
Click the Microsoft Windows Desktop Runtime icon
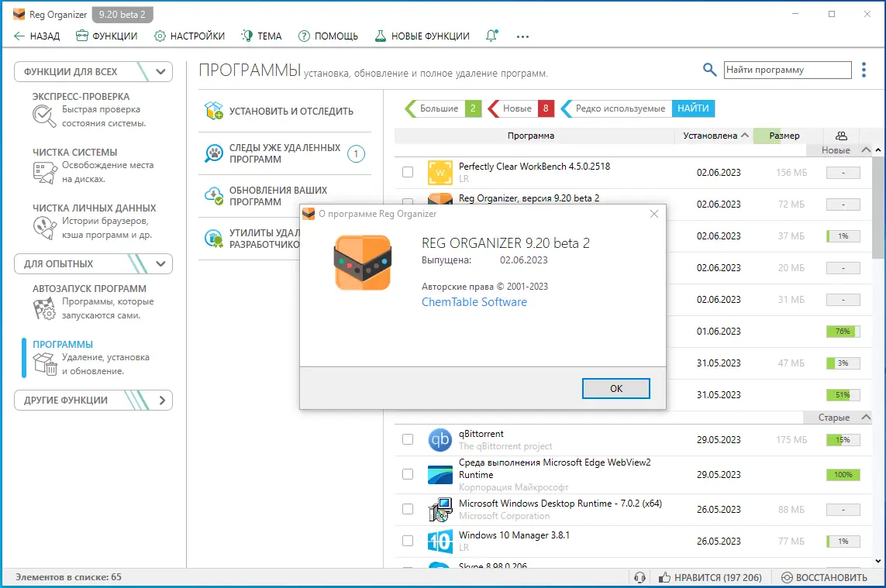440,510
